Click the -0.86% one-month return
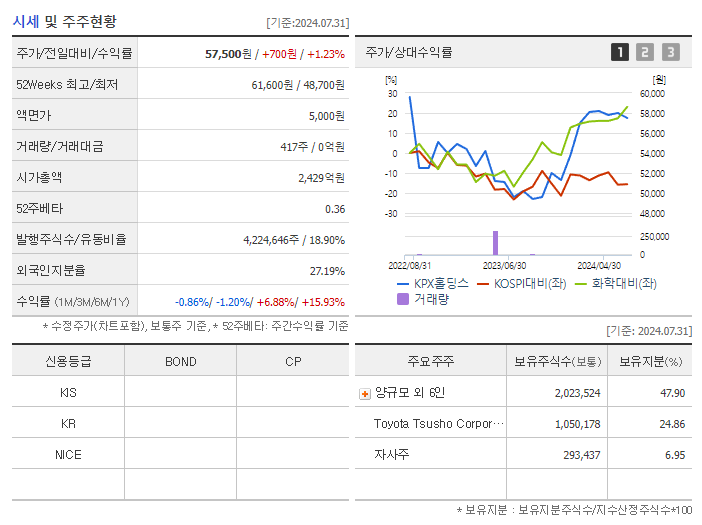 tap(192, 303)
